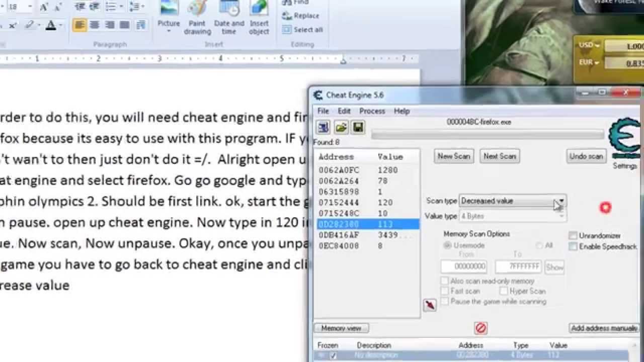Toggle Also scan read-only memory checkbox
The width and height of the screenshot is (644, 362).
444,281
